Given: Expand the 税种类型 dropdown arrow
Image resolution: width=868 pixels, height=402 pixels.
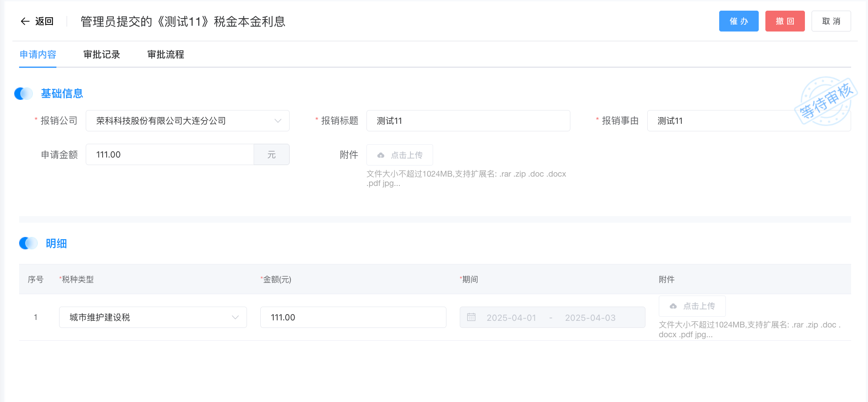Looking at the screenshot, I should [235, 317].
